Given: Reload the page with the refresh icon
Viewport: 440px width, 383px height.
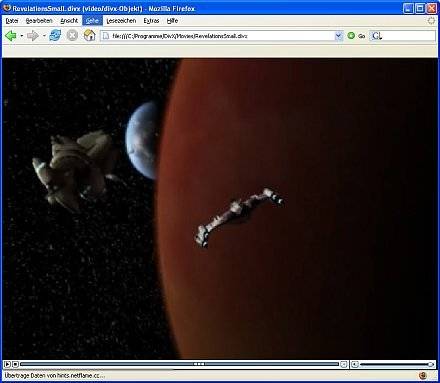Looking at the screenshot, I should [x=55, y=35].
